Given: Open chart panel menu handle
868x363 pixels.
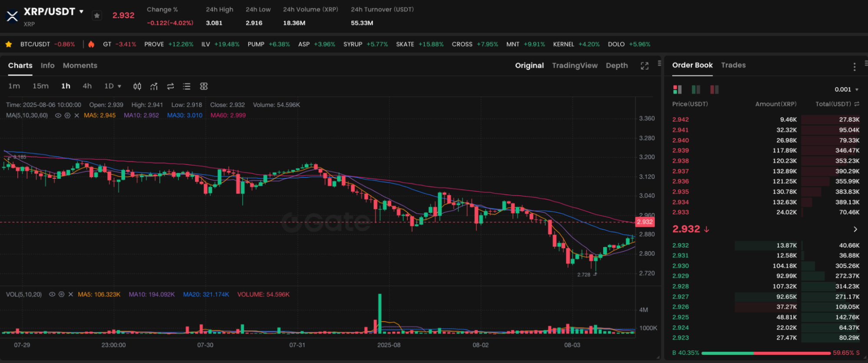Looking at the screenshot, I should (x=659, y=63).
